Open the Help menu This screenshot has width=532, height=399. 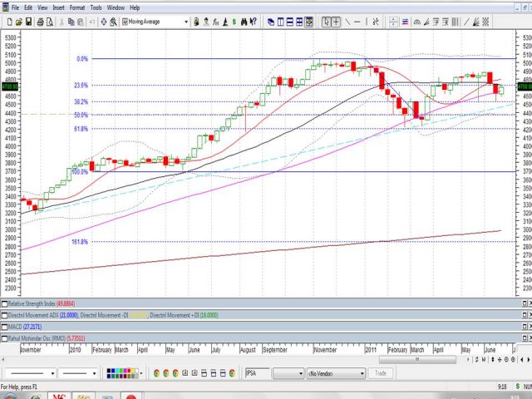click(135, 7)
